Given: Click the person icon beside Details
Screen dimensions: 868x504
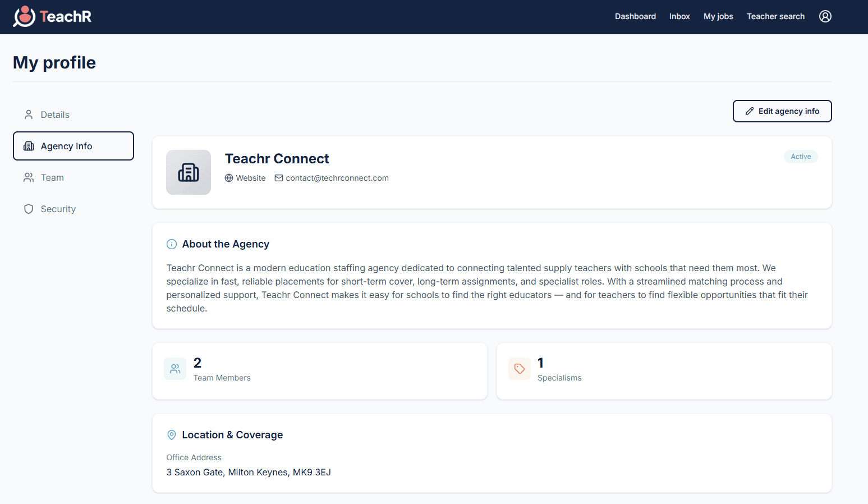Looking at the screenshot, I should tap(29, 114).
